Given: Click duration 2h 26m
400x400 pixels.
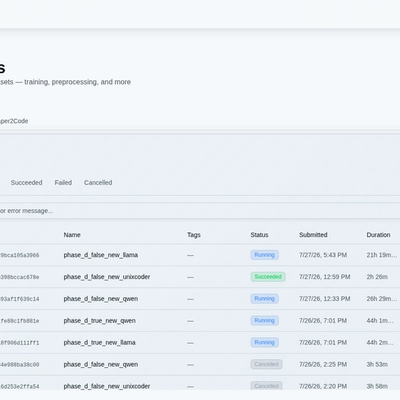Looking at the screenshot, I should (377, 277).
